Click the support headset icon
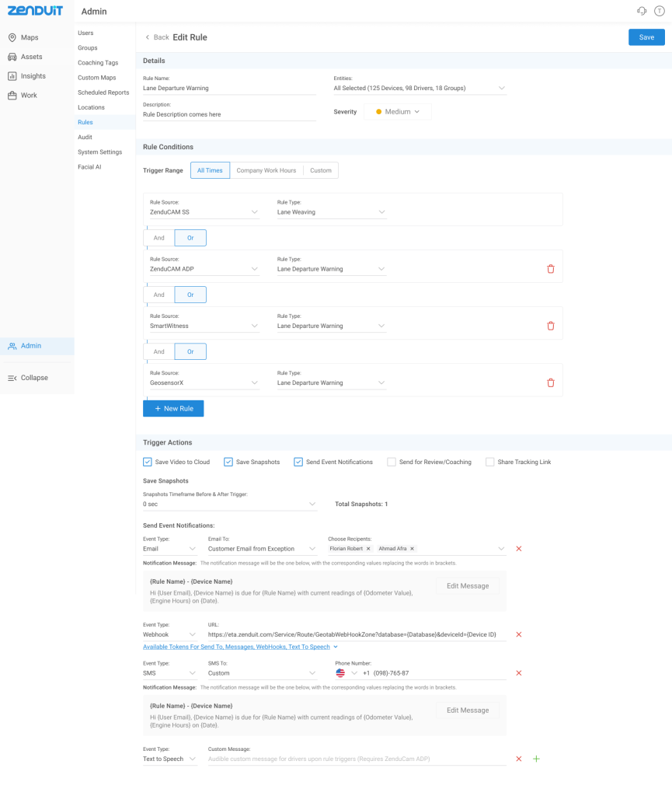 tap(642, 11)
